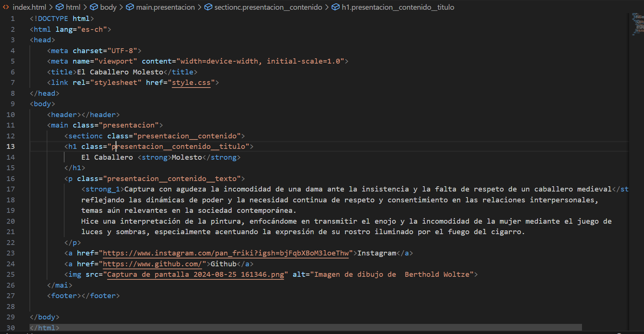Viewport: 644px width, 334px height.
Task: Click the strong_1 tag on line 17
Action: point(103,189)
